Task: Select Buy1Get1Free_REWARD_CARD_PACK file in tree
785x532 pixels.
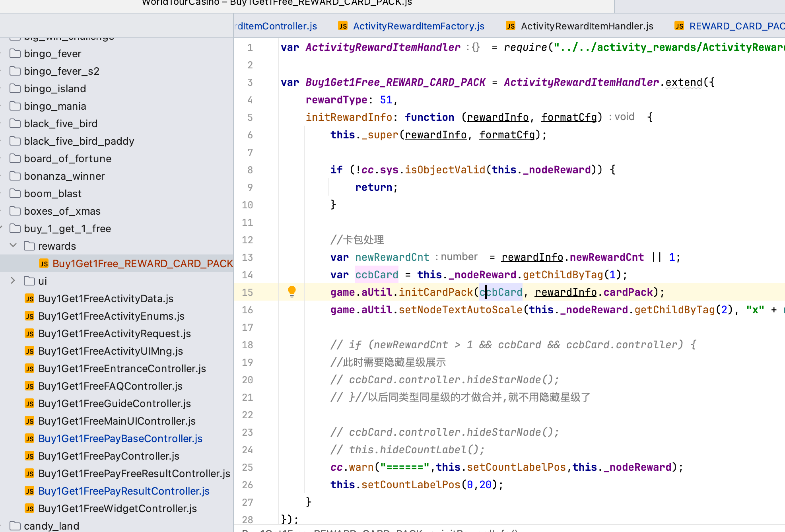Action: click(142, 264)
